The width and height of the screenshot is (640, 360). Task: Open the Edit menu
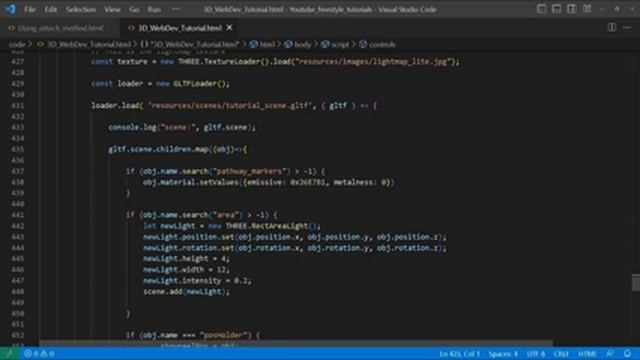tap(51, 9)
